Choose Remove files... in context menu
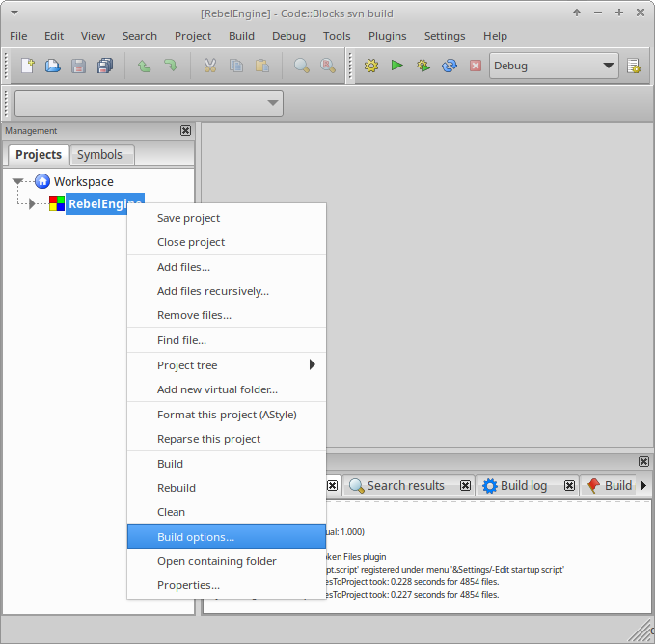Viewport: 655px width, 644px height. [227, 315]
